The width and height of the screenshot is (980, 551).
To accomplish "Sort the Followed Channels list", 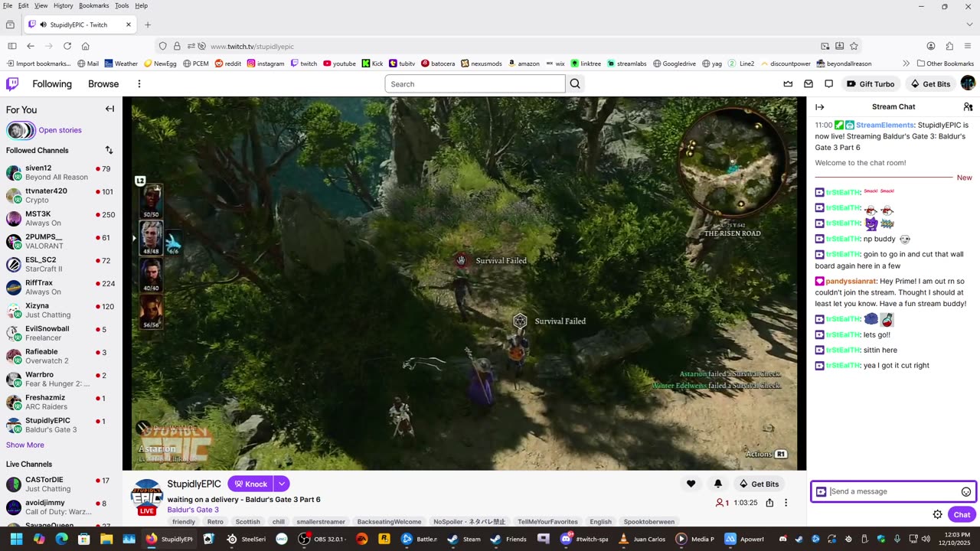I will [x=109, y=150].
